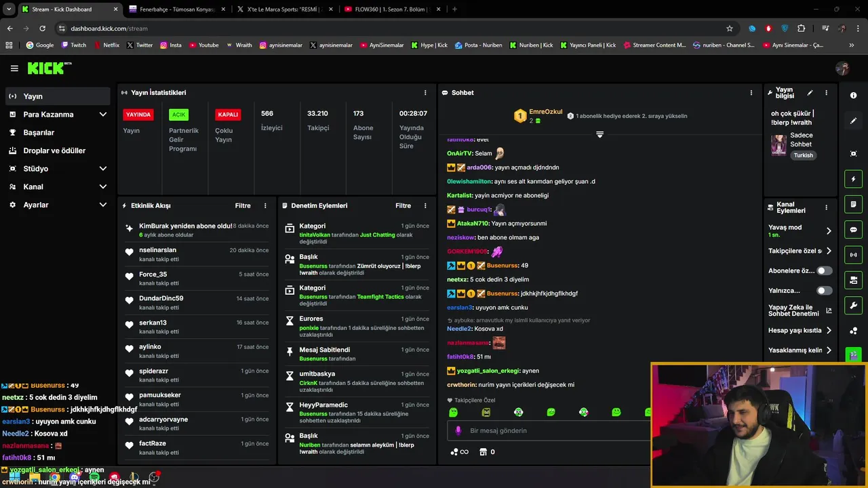Click the Sadece Sohbet category thumbnail
The height and width of the screenshot is (488, 868).
coord(778,145)
